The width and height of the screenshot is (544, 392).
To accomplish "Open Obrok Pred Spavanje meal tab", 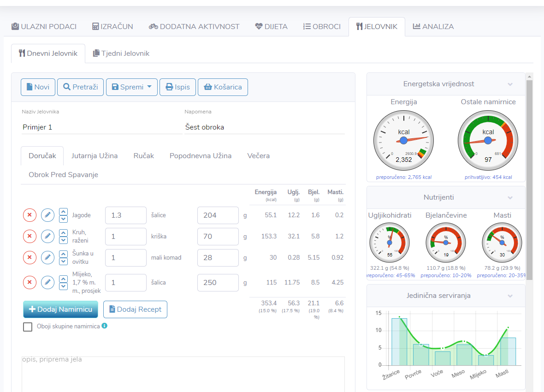I will (x=64, y=175).
